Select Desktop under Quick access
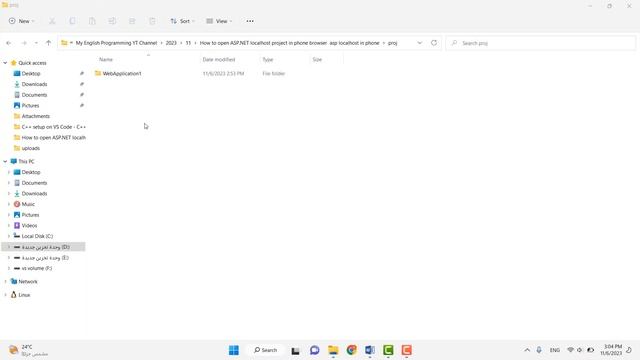 point(31,73)
